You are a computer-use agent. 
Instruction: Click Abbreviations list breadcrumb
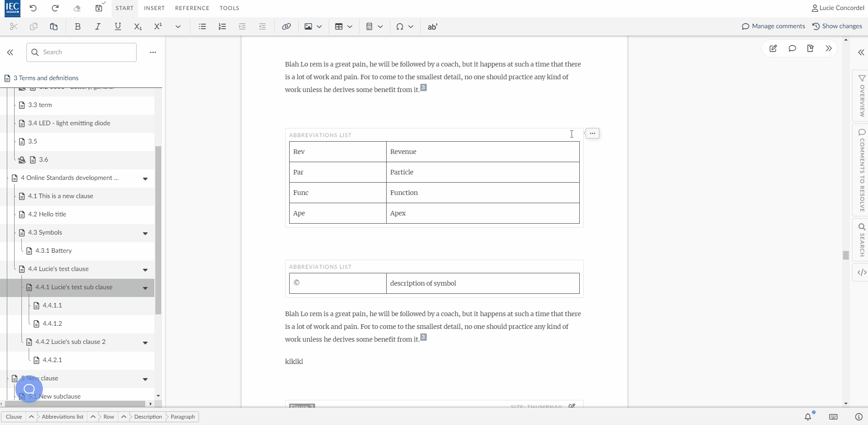(62, 417)
